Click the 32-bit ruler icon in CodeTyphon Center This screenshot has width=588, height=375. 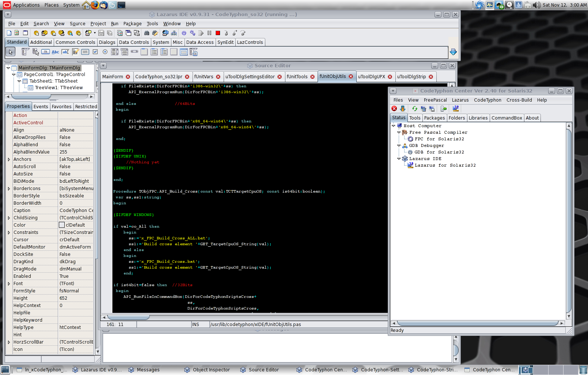pyautogui.click(x=455, y=109)
